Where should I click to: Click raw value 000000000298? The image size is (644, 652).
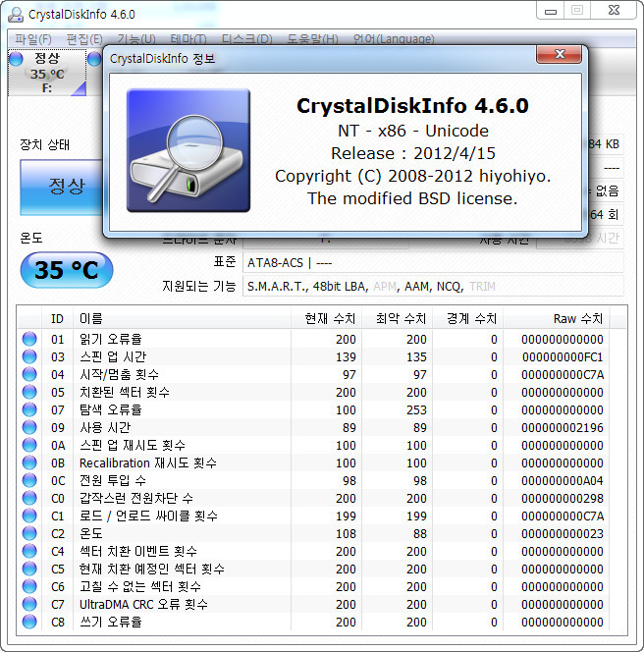563,499
